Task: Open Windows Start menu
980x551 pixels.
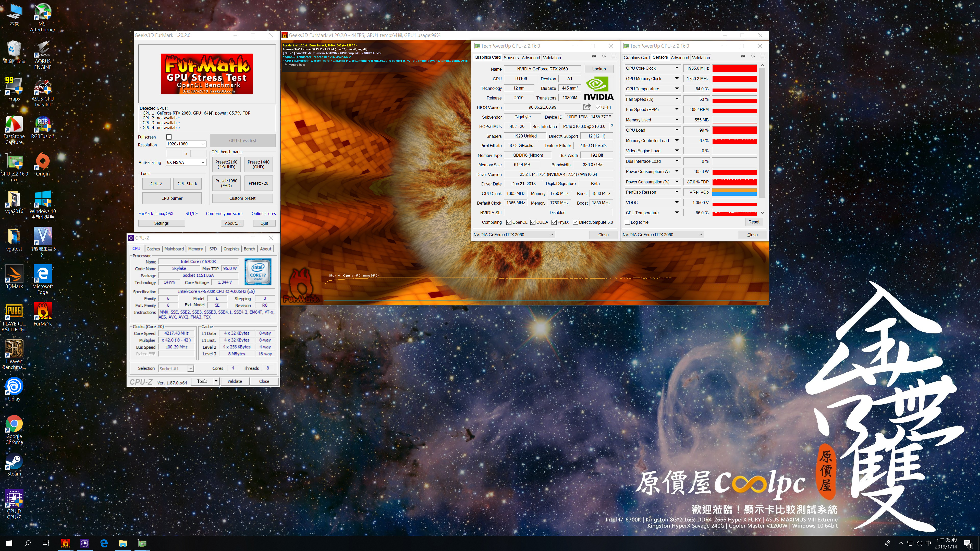Action: pyautogui.click(x=9, y=543)
